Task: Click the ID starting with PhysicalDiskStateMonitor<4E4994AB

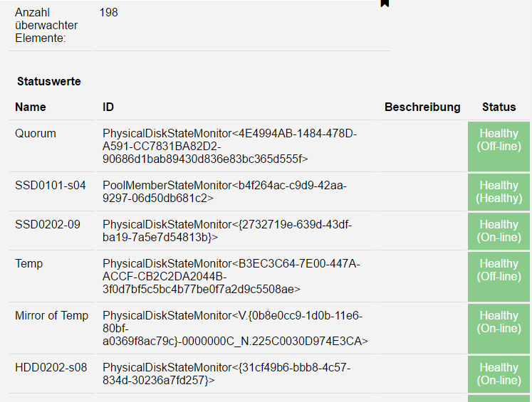Action: coord(230,147)
